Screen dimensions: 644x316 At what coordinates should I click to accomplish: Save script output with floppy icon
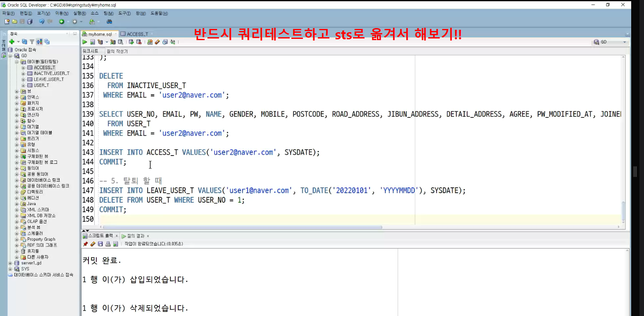(100, 244)
